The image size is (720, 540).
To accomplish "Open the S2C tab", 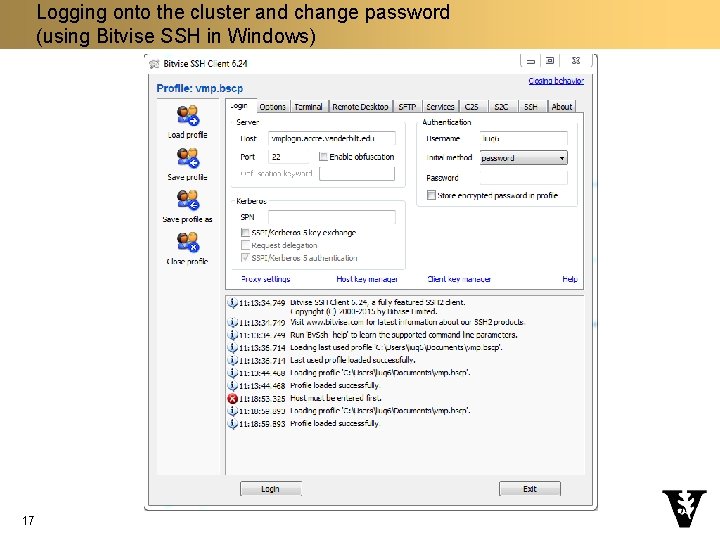I will [501, 107].
